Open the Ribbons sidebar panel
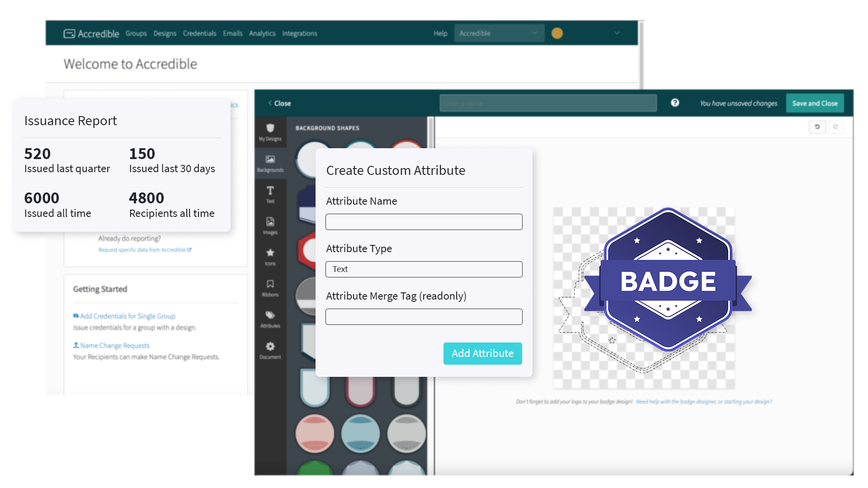Viewport: 868px width, 488px height. coord(270,288)
